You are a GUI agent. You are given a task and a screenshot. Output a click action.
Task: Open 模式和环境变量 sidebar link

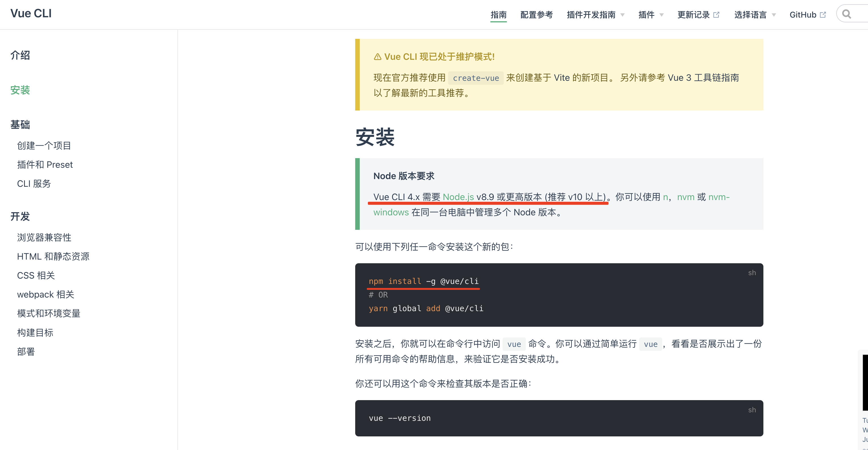coord(49,313)
